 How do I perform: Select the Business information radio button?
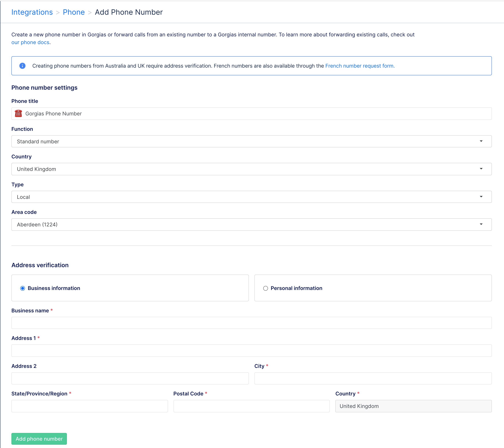(23, 288)
